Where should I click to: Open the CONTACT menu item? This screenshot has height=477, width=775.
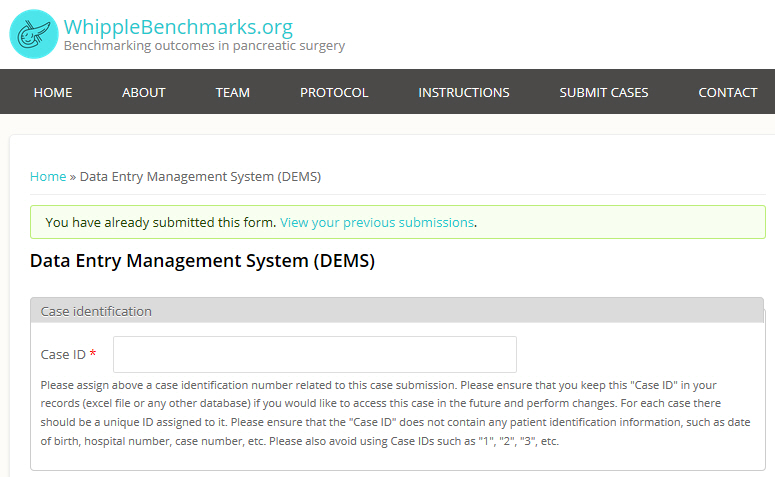728,92
